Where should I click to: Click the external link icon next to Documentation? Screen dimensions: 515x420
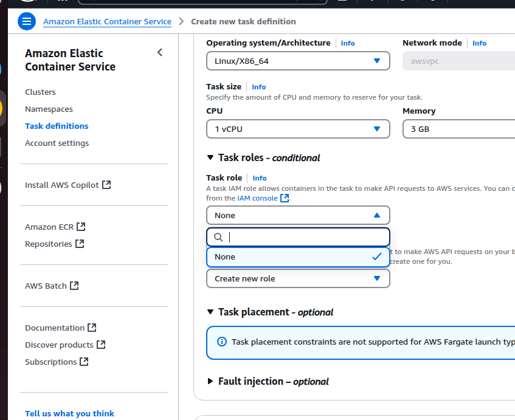[x=92, y=328]
